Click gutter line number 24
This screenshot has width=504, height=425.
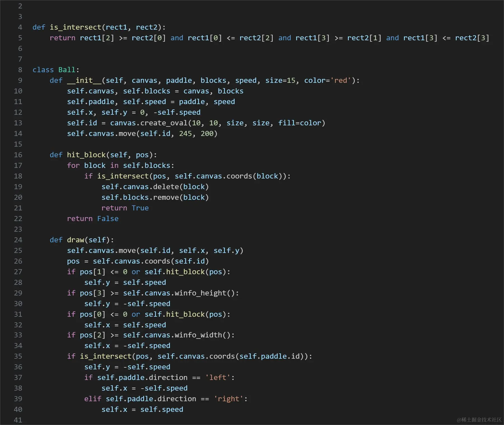[18, 240]
